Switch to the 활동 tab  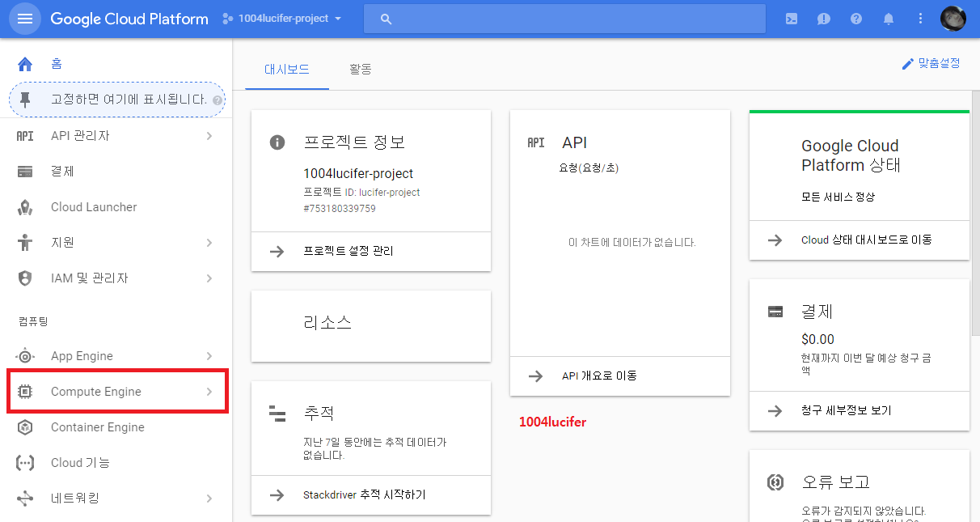tap(361, 70)
